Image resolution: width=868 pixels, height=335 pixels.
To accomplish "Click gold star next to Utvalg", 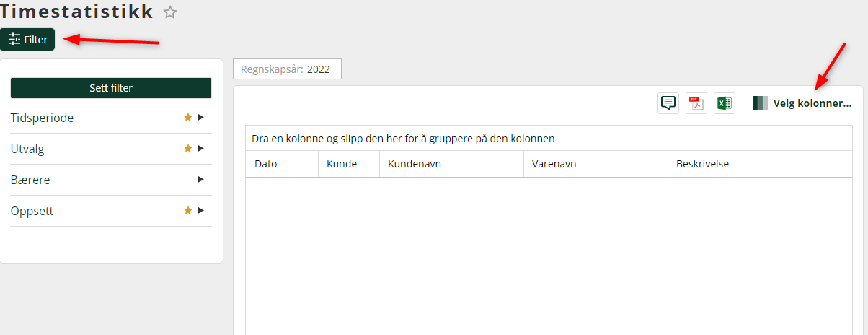I will (188, 148).
